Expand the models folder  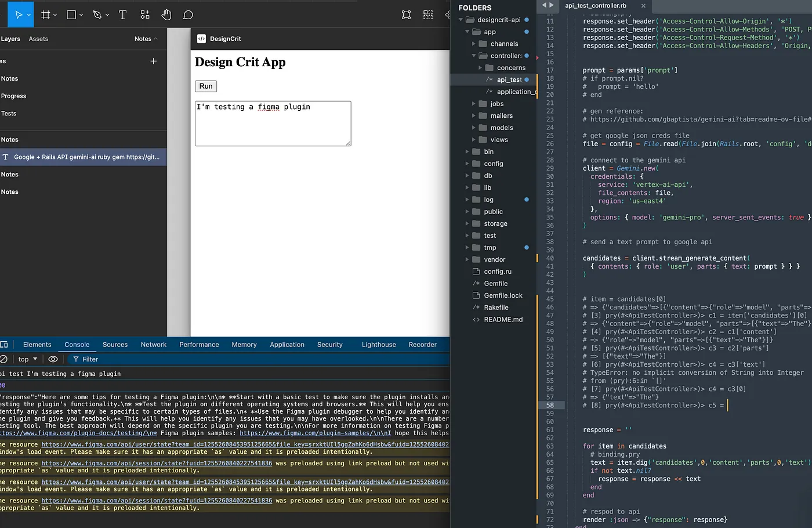click(x=474, y=128)
